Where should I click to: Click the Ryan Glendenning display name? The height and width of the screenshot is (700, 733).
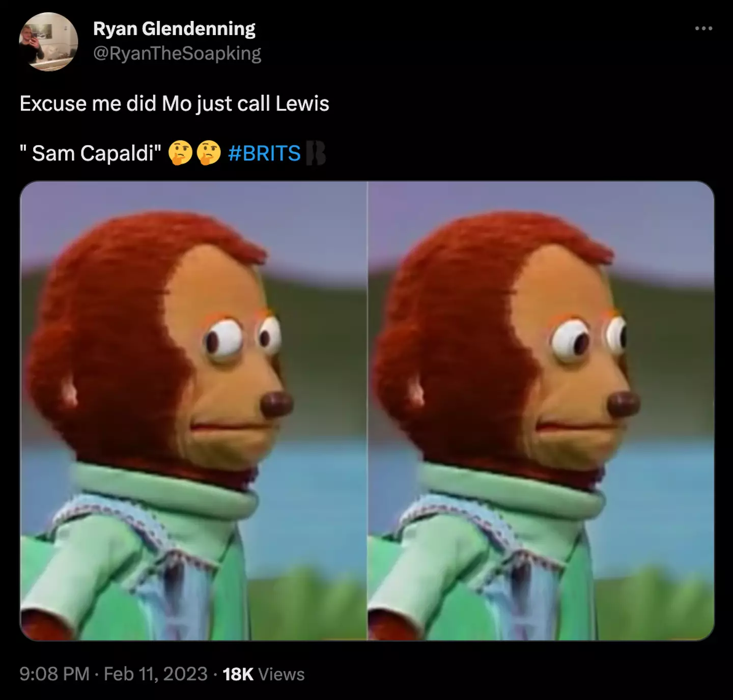coord(174,29)
